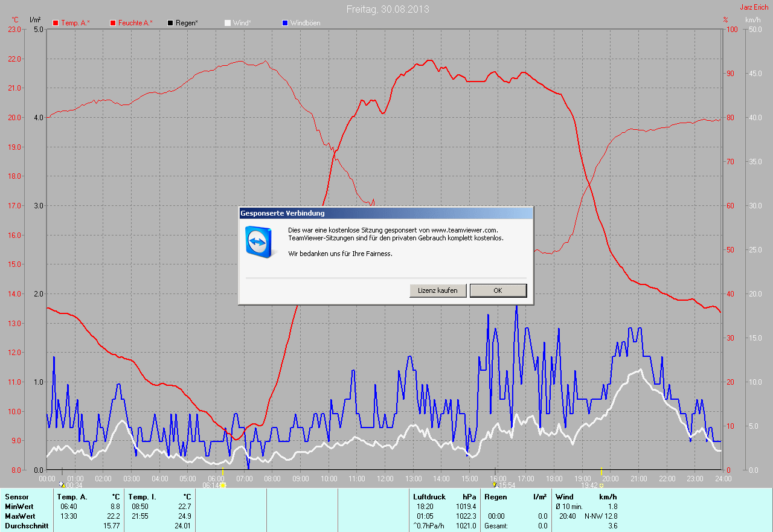This screenshot has height=532, width=773.
Task: Click the black Regen* legend swatch
Action: pyautogui.click(x=171, y=23)
